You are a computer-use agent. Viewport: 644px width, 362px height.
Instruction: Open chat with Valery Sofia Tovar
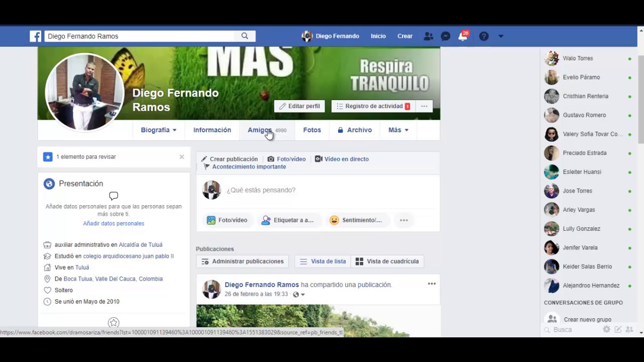coord(588,134)
